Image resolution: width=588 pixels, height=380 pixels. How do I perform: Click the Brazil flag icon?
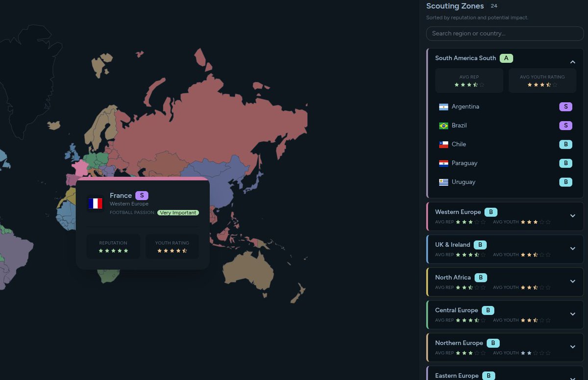click(x=443, y=126)
